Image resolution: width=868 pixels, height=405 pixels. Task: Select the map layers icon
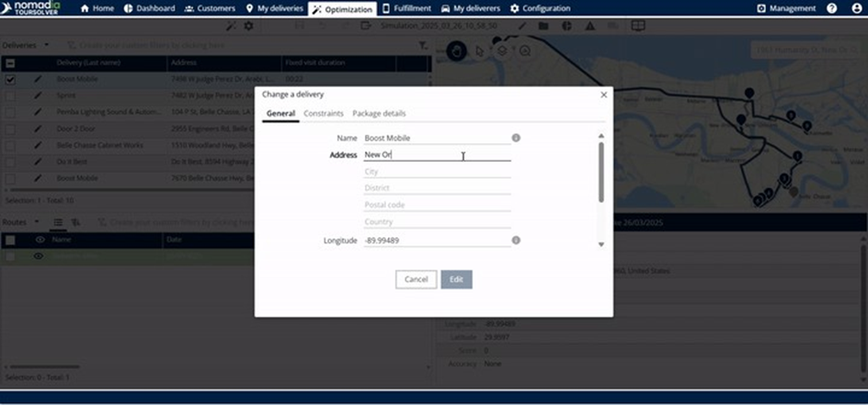(x=502, y=51)
